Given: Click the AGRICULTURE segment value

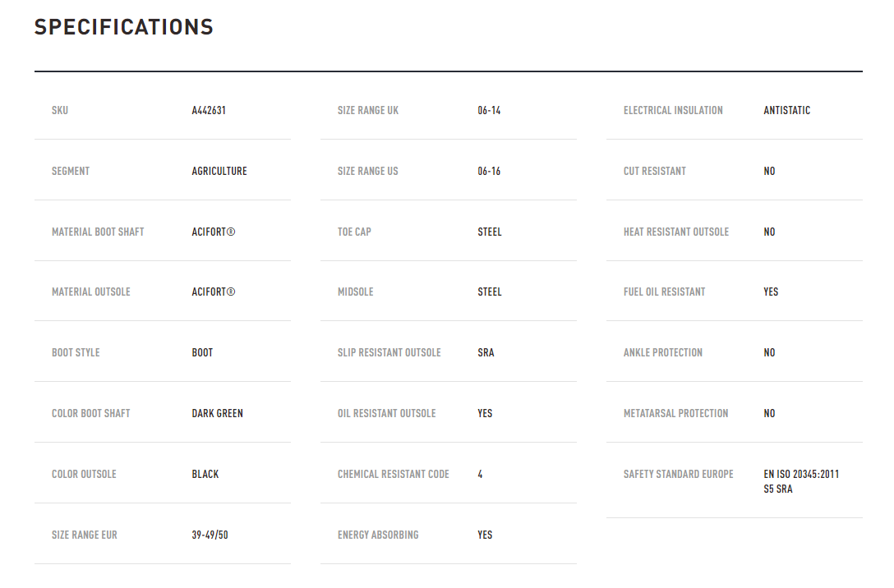Looking at the screenshot, I should click(219, 171).
